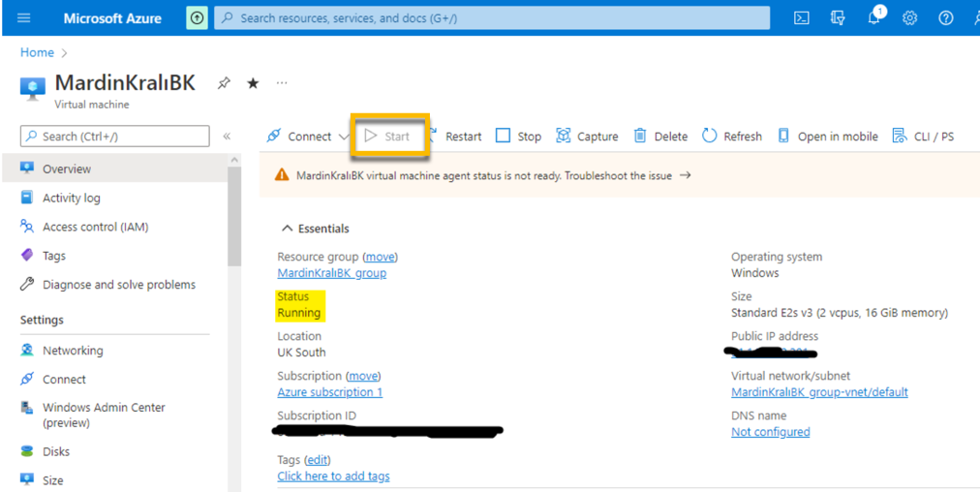Click the Connect toolbar button
Screen dimensions: 980x492
coord(299,137)
